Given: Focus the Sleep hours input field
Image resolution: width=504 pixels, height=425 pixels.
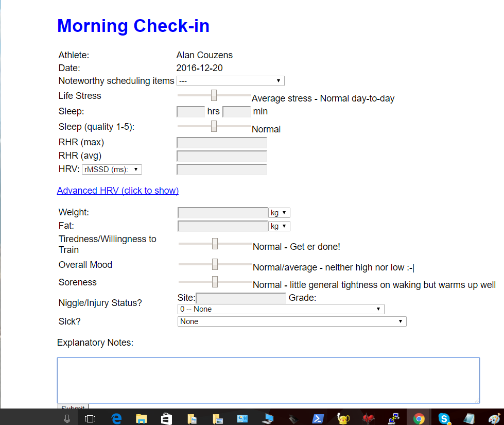Looking at the screenshot, I should pyautogui.click(x=190, y=112).
